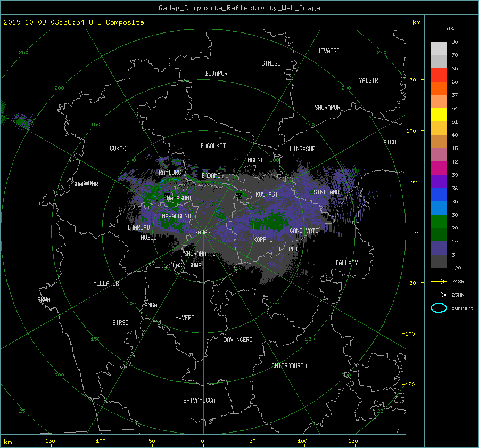Click the Gadag_Composite_Reflectivity_Web_Image title
479x448 pixels.
(x=239, y=8)
